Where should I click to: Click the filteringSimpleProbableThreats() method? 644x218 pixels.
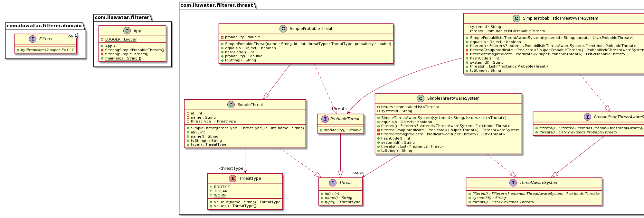135,50
